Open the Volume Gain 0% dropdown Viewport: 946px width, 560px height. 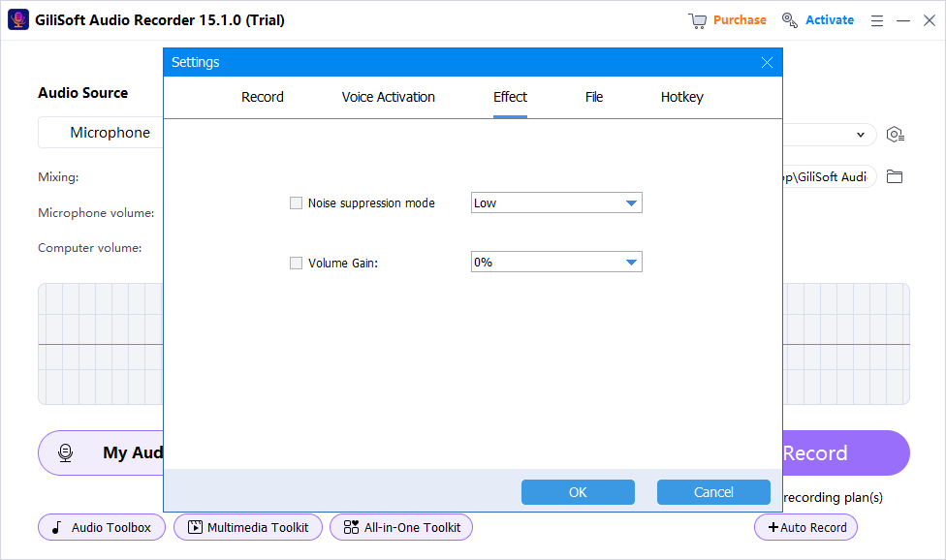coord(556,262)
